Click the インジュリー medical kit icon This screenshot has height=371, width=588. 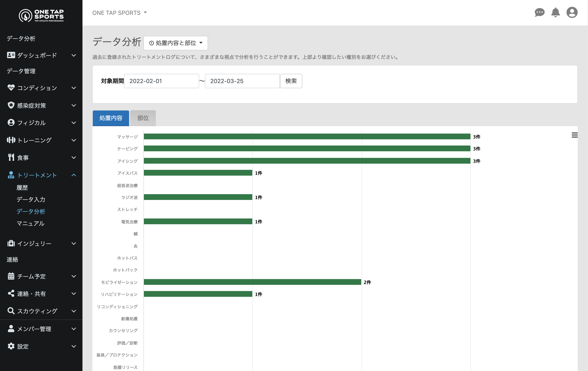pyautogui.click(x=11, y=243)
